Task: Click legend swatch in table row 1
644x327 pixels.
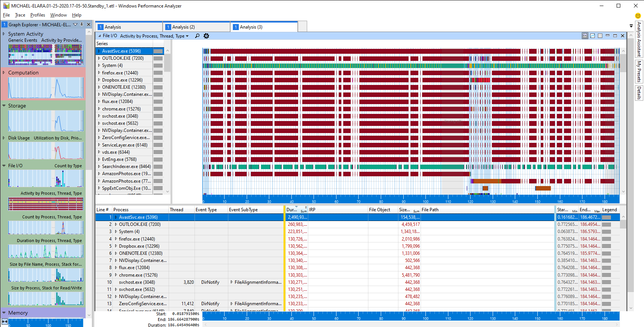Action: tap(606, 217)
